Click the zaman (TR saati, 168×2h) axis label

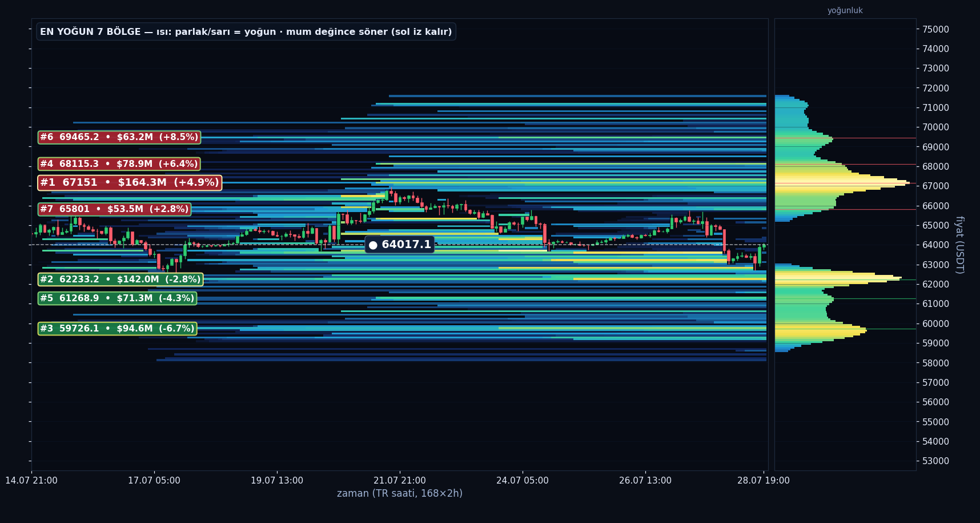pos(400,493)
